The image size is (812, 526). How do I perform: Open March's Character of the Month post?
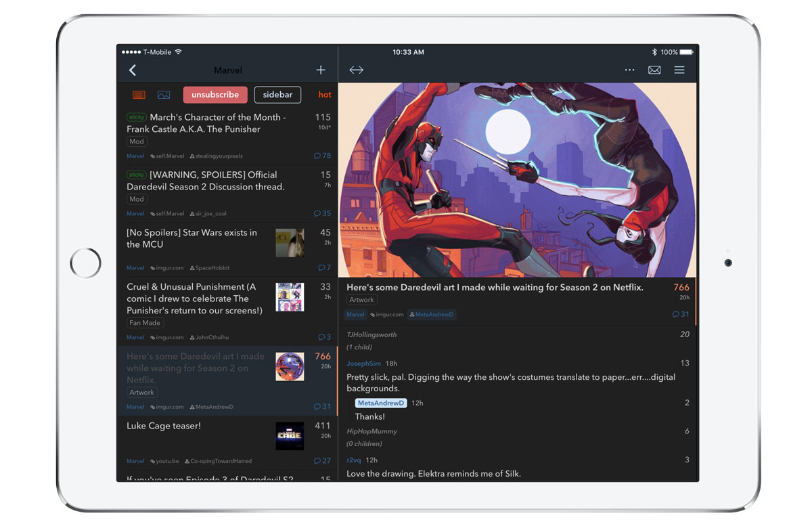pos(206,123)
